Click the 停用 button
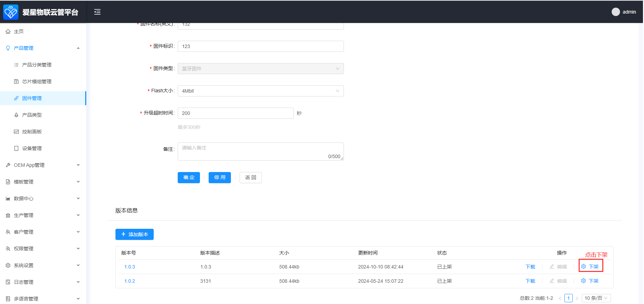 pos(220,178)
